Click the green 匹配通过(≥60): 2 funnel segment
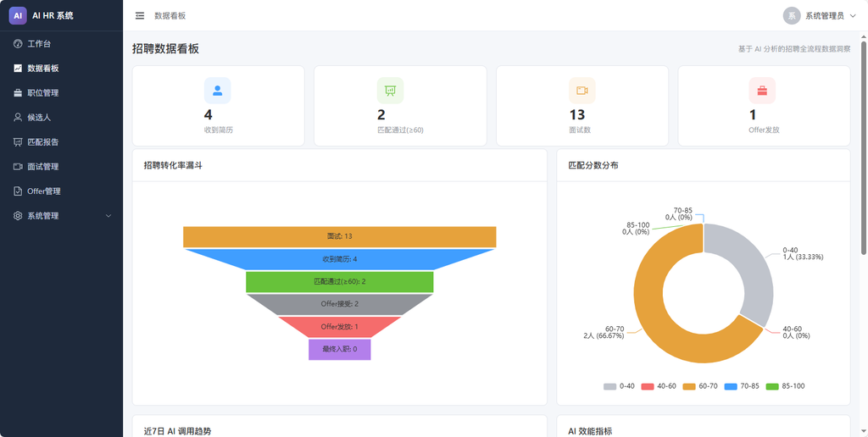The height and width of the screenshot is (437, 868). [339, 281]
